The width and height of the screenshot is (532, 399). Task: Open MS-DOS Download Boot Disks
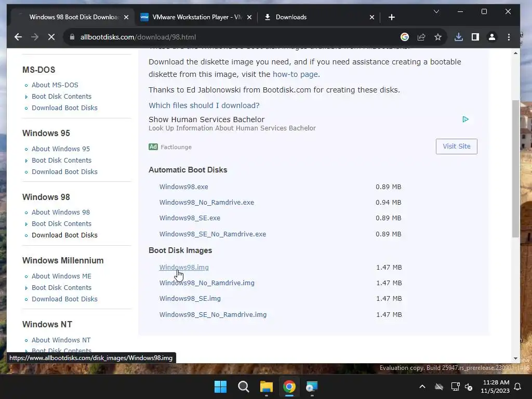[64, 108]
